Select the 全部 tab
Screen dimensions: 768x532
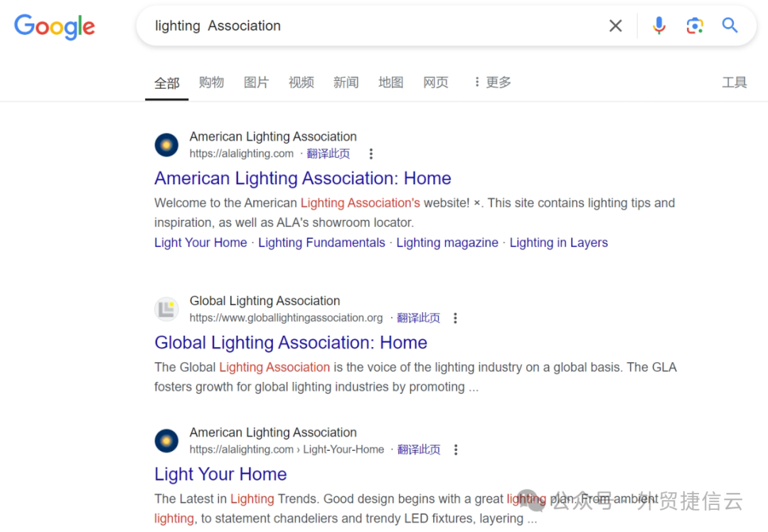pos(166,83)
